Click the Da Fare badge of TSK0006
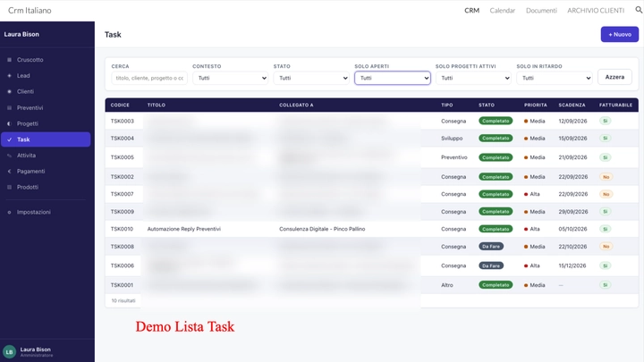Screen dimensions: 644x362 coord(491,265)
